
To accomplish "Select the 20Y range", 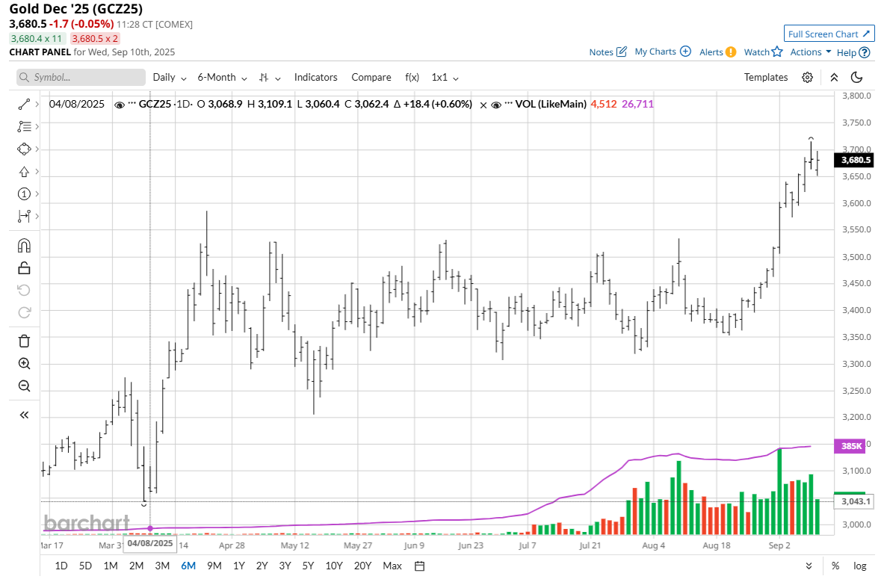I will 362,566.
